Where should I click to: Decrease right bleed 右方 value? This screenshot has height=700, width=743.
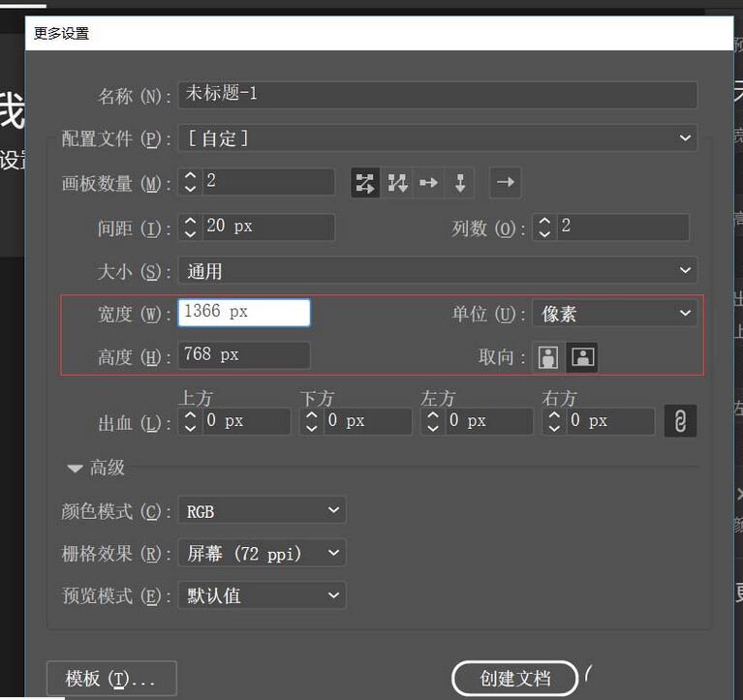tap(554, 428)
